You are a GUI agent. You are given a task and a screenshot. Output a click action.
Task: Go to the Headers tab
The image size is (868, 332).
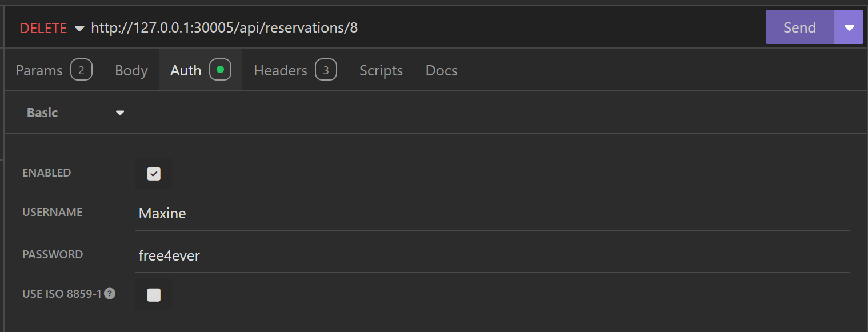tap(281, 70)
